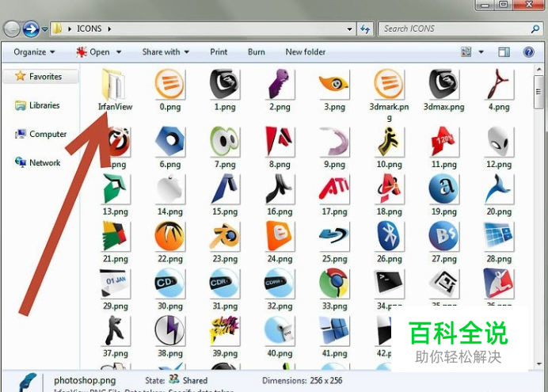Viewport: 548px width, 392px height.
Task: Select the 0.png file icon
Action: click(x=169, y=84)
